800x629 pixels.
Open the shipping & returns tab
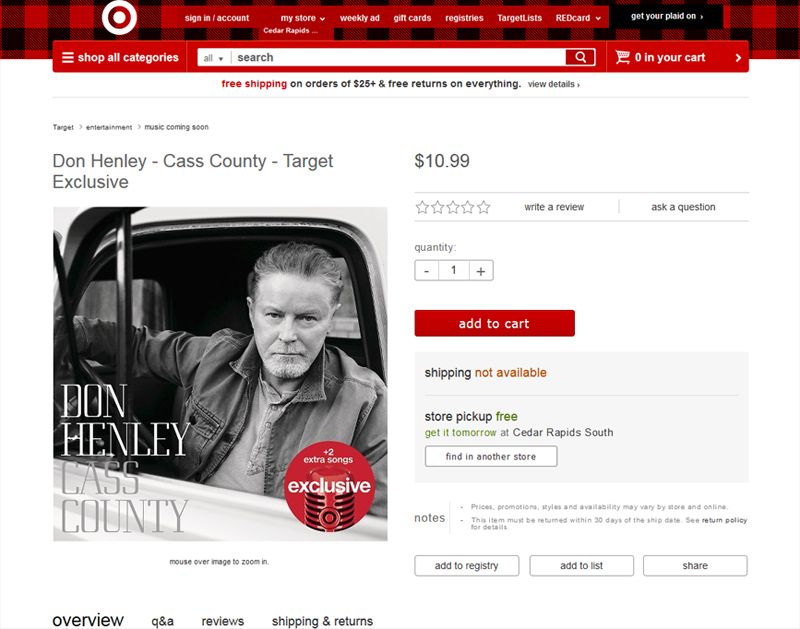tap(322, 621)
